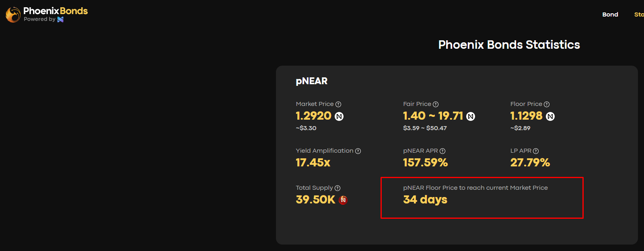
Task: Click the Phoenix Bonds brand name text
Action: (56, 11)
